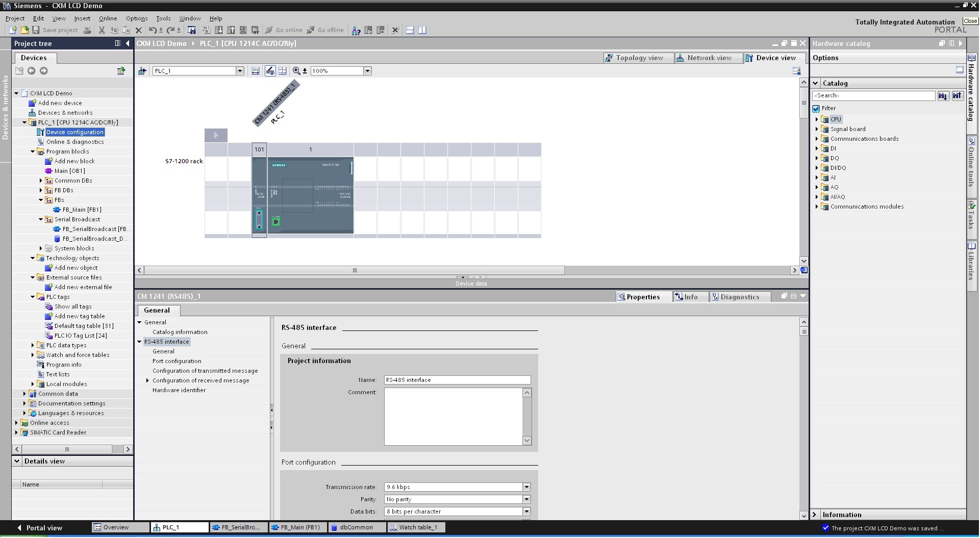Screen dimensions: 980x538
Task: Click the Comment text area
Action: (x=454, y=417)
